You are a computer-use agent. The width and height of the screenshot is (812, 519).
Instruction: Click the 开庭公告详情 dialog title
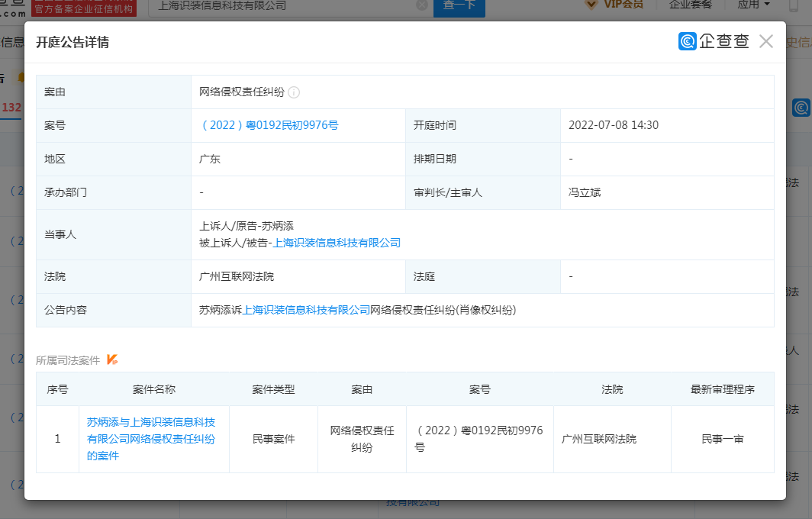[x=72, y=43]
